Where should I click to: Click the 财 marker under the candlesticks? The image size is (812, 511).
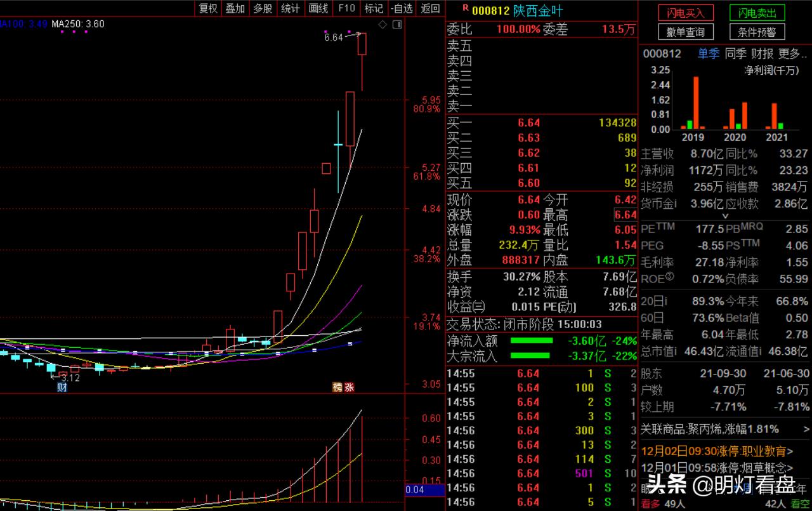(62, 387)
